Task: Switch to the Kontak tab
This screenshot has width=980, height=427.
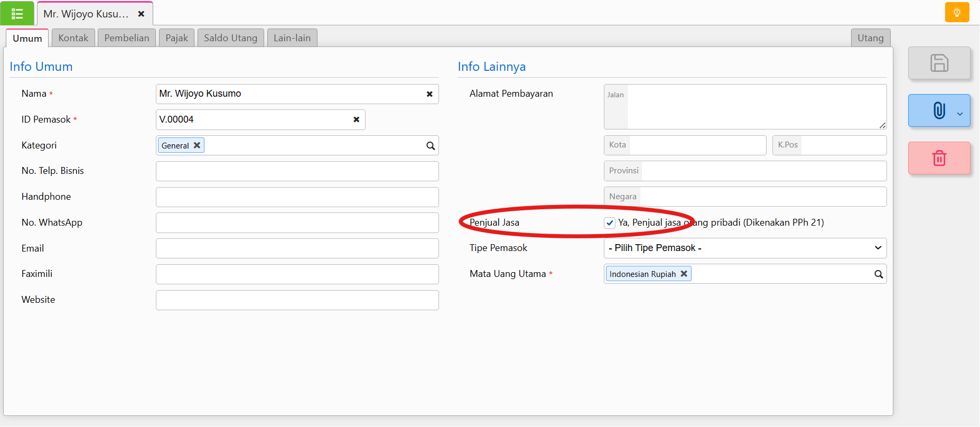Action: click(73, 38)
